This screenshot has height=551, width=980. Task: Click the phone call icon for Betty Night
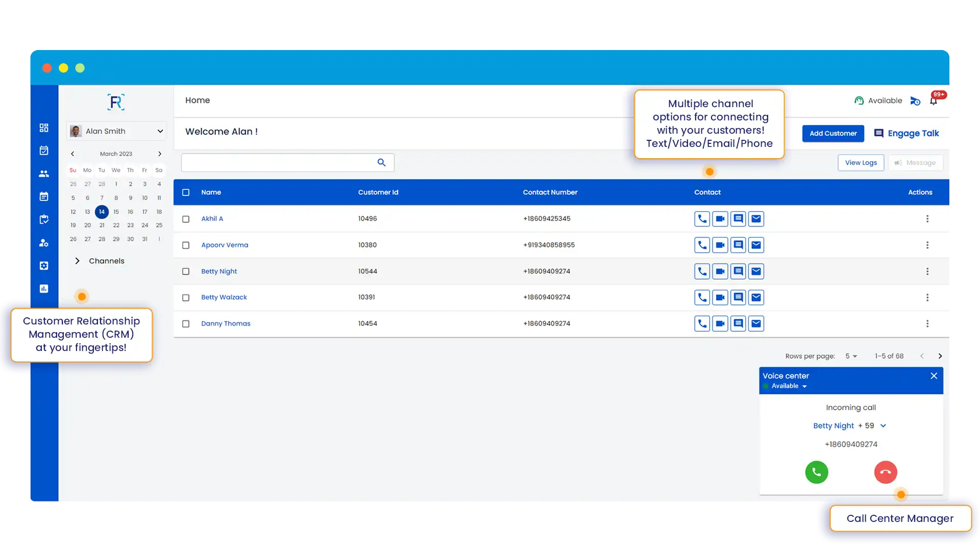tap(702, 270)
